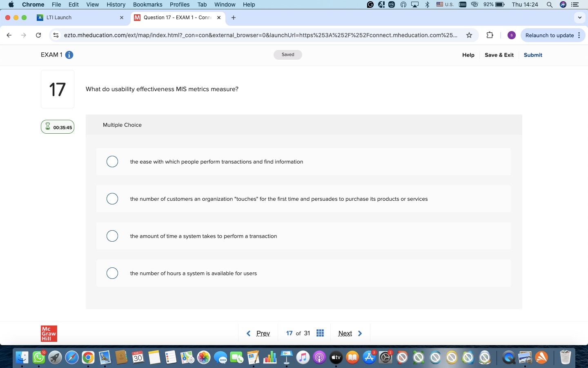The image size is (588, 368).
Task: Open the tab search chevron
Action: [x=579, y=18]
